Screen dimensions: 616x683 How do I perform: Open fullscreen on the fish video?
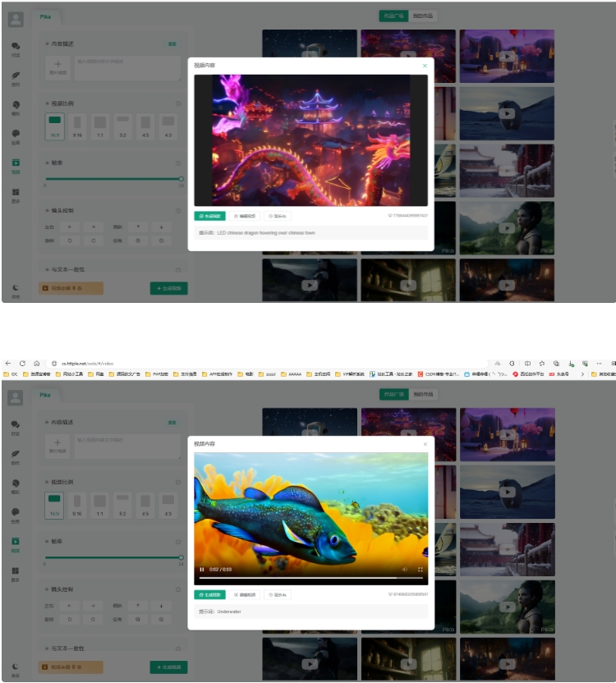(x=421, y=570)
